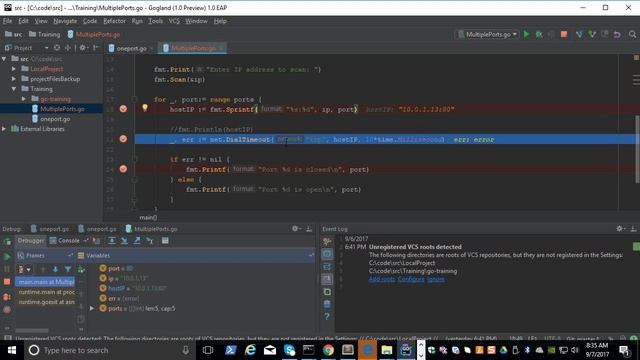This screenshot has height=360, width=640.
Task: Collapse the Training folder
Action: [x=14, y=89]
